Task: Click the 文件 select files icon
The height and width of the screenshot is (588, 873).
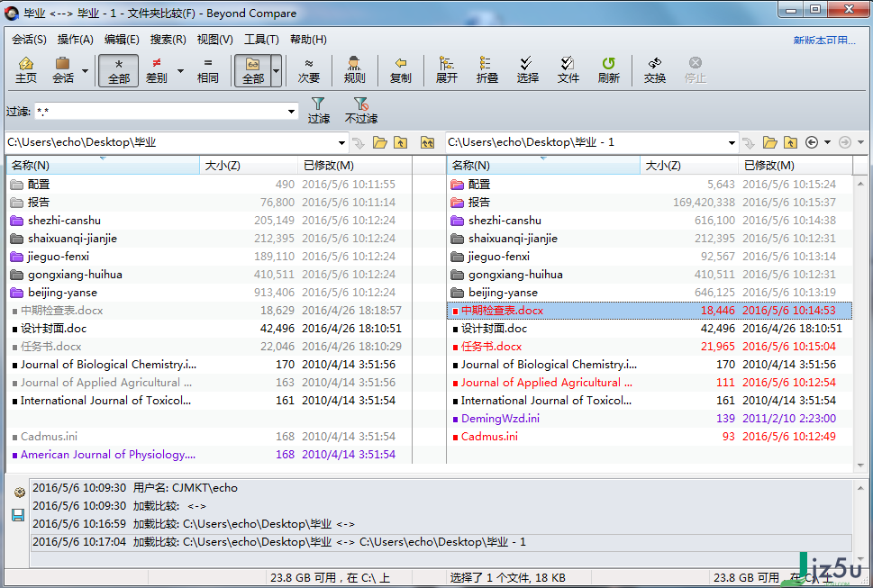Action: click(x=568, y=70)
